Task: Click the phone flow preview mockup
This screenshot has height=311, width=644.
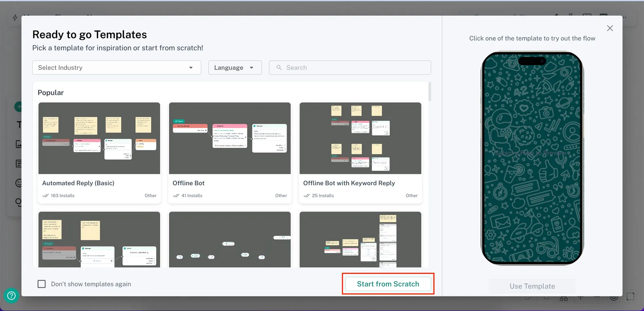Action: coord(532,158)
